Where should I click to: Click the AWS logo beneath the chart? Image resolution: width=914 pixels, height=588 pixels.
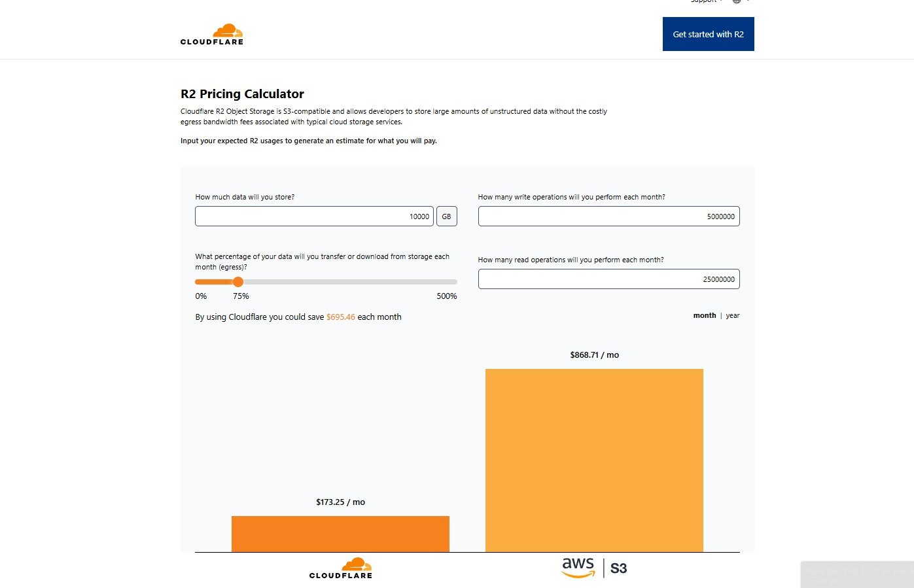click(x=578, y=568)
